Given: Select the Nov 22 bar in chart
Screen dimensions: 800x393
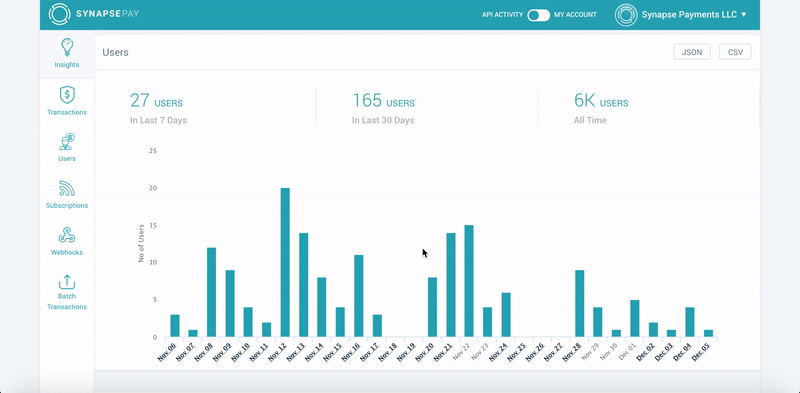Looking at the screenshot, I should (x=469, y=281).
